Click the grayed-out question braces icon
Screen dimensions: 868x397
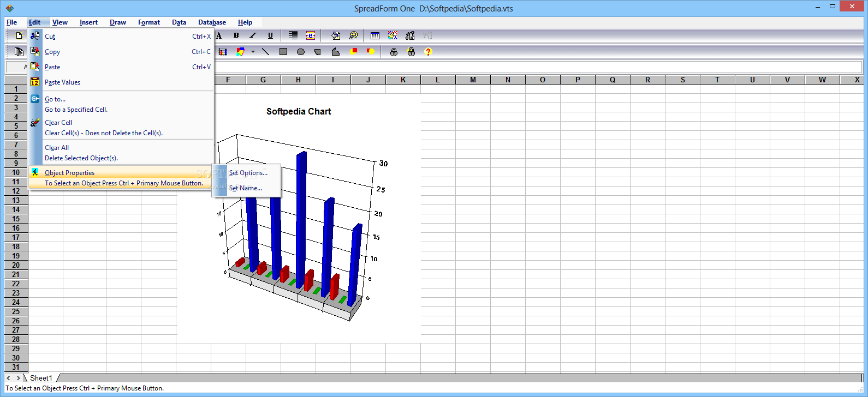427,35
